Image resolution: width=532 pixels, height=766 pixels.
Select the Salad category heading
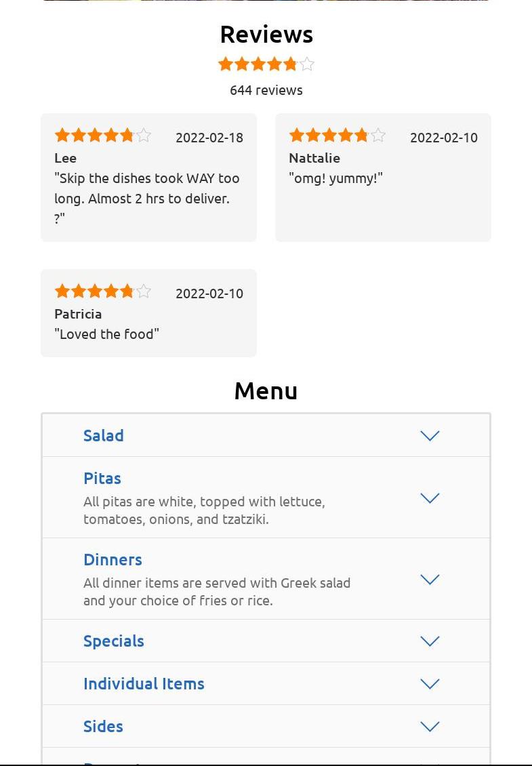(104, 435)
